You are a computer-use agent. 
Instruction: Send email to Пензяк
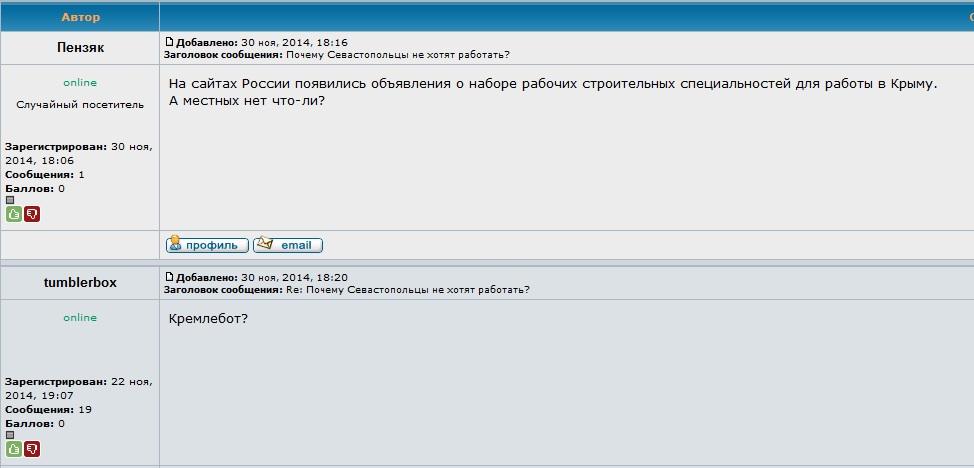click(288, 245)
